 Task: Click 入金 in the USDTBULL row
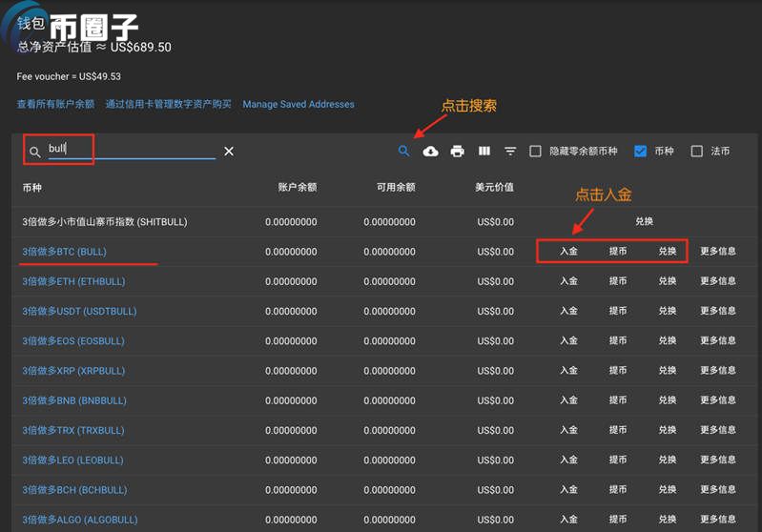pos(568,311)
